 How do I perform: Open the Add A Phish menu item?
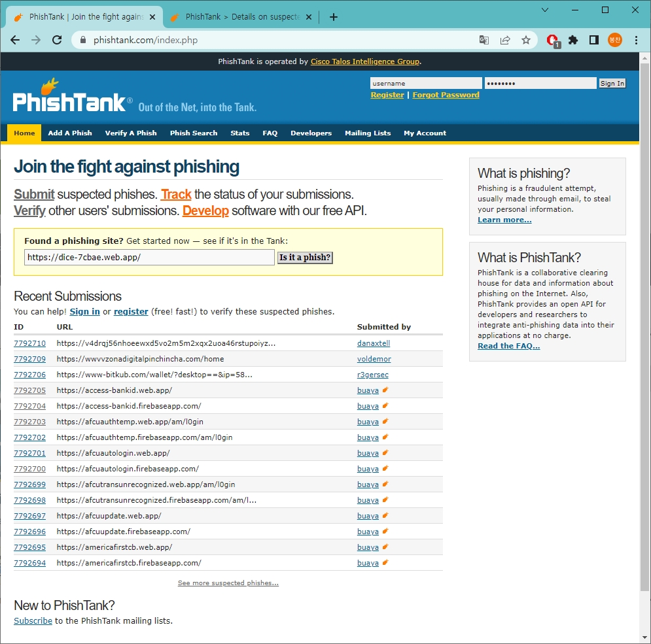point(70,133)
